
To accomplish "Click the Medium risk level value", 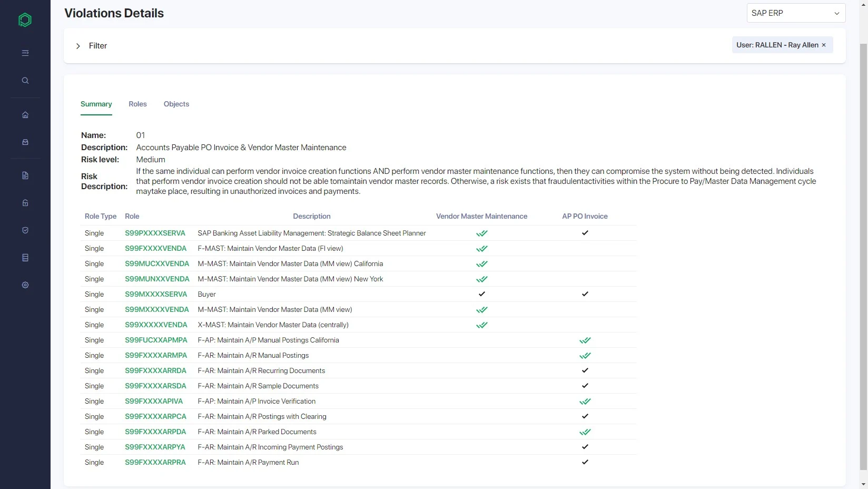I will [x=151, y=160].
